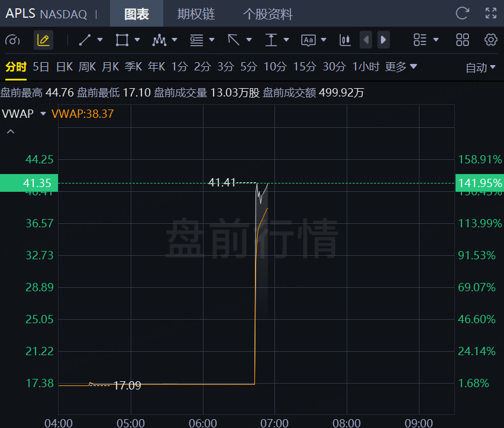Click the 17.09 low price label
Viewport: 504px width, 428px height.
pyautogui.click(x=127, y=385)
